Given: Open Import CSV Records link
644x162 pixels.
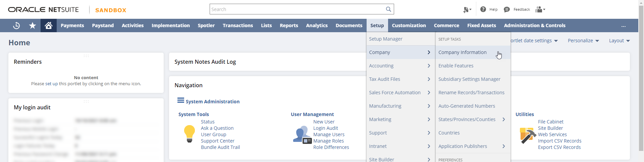Looking at the screenshot, I should tap(559, 141).
